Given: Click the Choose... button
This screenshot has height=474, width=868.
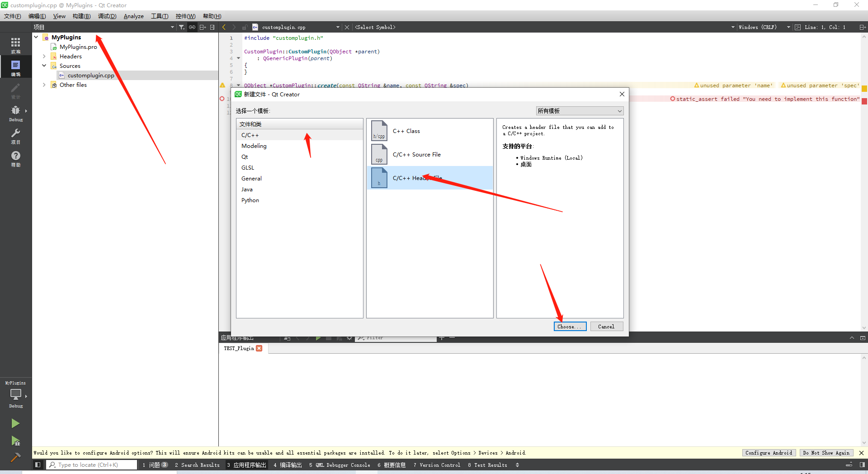Looking at the screenshot, I should (x=570, y=326).
